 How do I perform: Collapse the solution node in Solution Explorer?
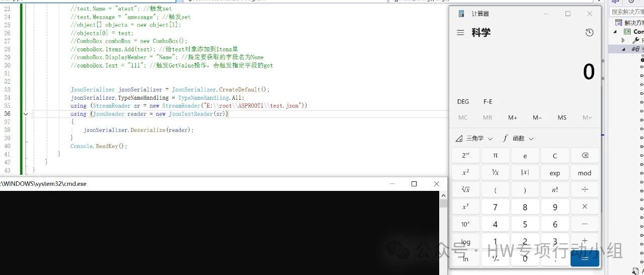(x=615, y=31)
